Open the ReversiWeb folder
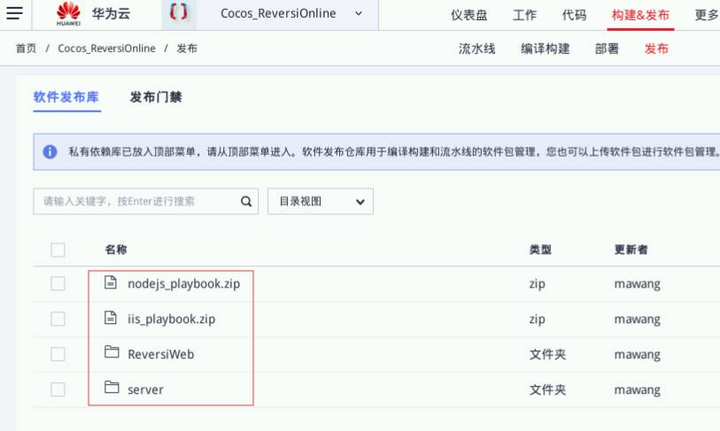 point(161,354)
